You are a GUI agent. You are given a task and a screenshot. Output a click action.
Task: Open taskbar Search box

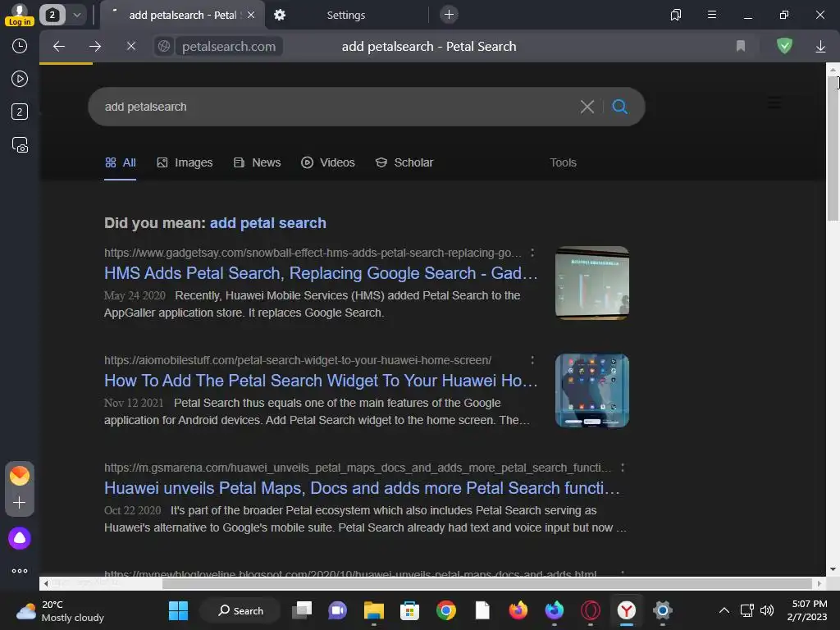pyautogui.click(x=240, y=610)
